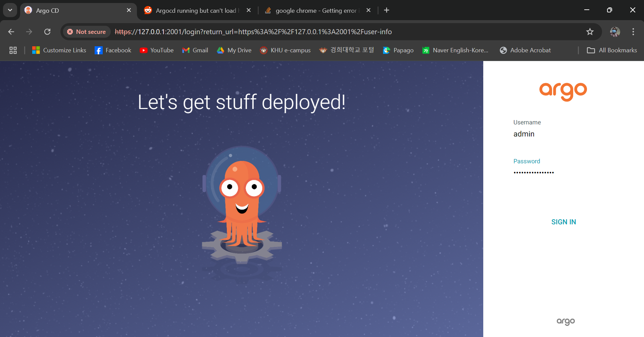Switch to the google chrome Getting error tab
Image resolution: width=644 pixels, height=337 pixels.
pos(315,11)
